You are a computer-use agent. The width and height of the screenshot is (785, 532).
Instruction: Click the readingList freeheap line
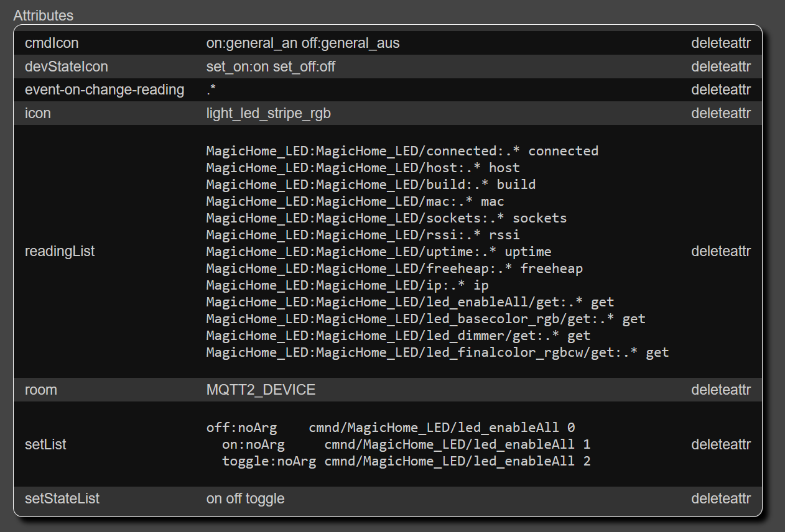coord(394,268)
